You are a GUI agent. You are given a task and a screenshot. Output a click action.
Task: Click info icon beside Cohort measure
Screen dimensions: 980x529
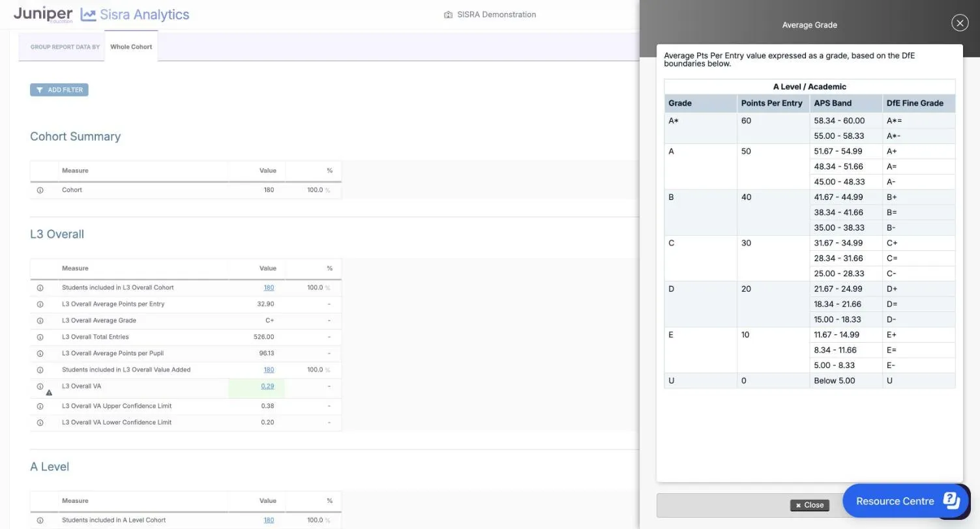(x=40, y=190)
